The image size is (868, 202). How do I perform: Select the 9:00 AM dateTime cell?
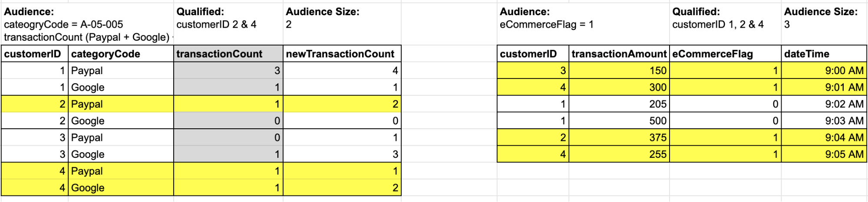824,71
